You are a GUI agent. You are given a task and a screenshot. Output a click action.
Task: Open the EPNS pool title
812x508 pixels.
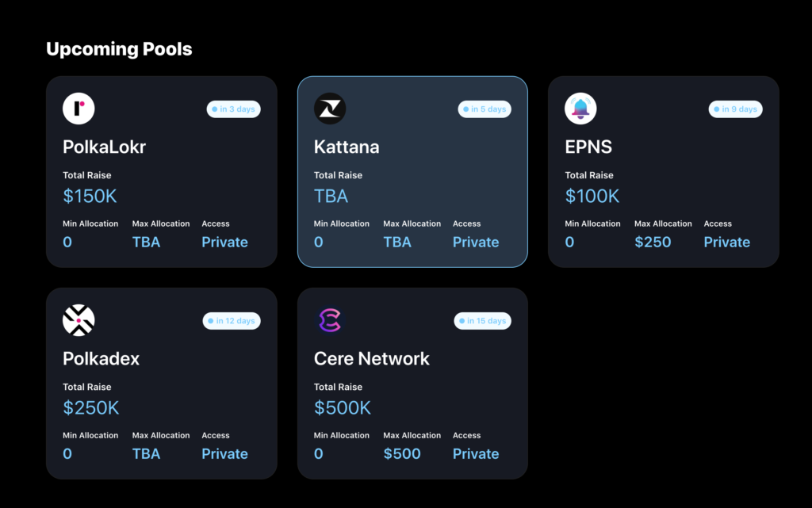(588, 147)
